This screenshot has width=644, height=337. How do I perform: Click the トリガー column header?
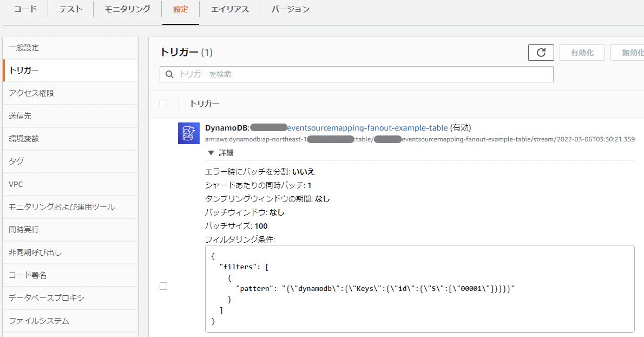[205, 103]
